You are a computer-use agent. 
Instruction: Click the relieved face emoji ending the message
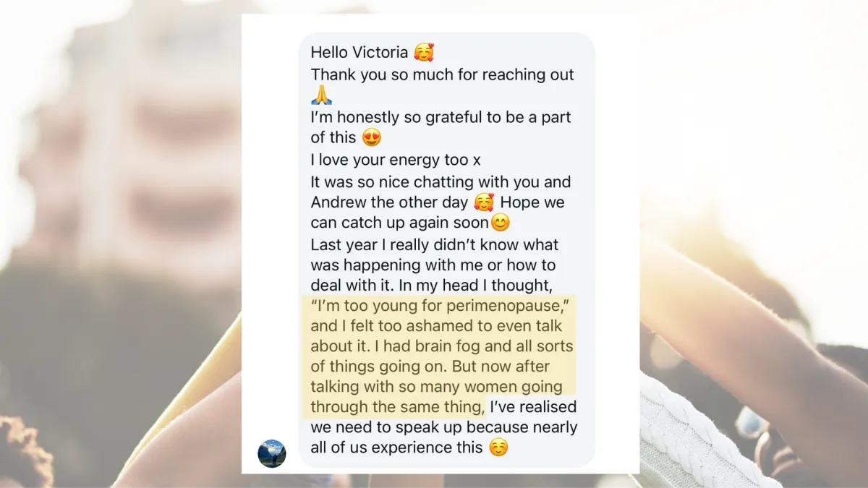click(x=498, y=448)
